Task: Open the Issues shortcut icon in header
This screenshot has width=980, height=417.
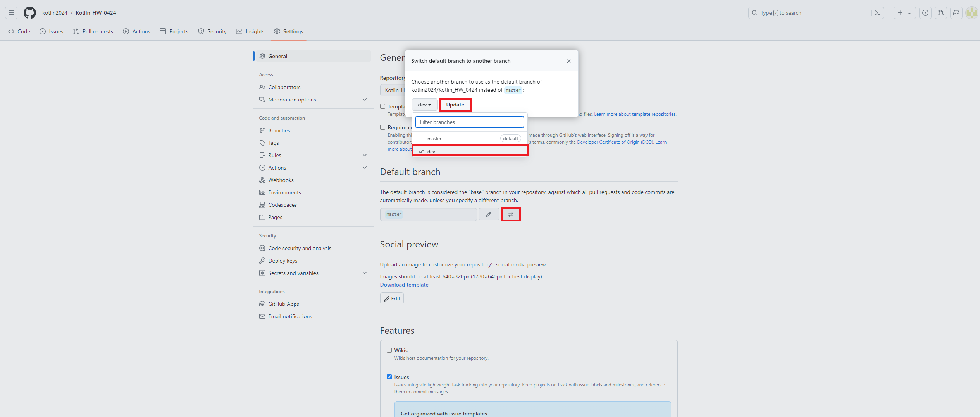Action: click(925, 13)
